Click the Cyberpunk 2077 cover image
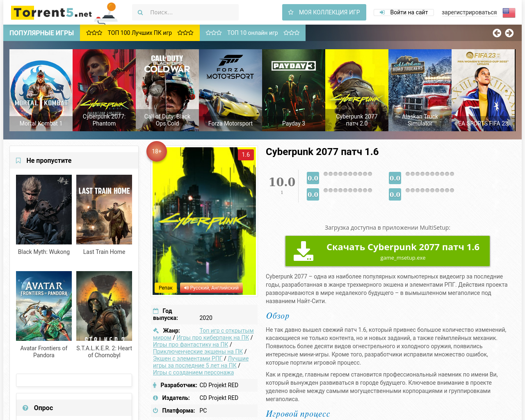The image size is (525, 420). 204,221
